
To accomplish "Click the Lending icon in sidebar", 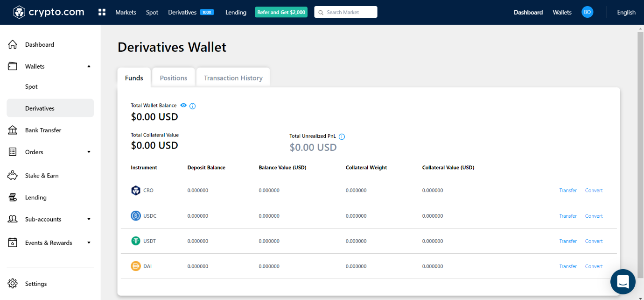I will (13, 197).
